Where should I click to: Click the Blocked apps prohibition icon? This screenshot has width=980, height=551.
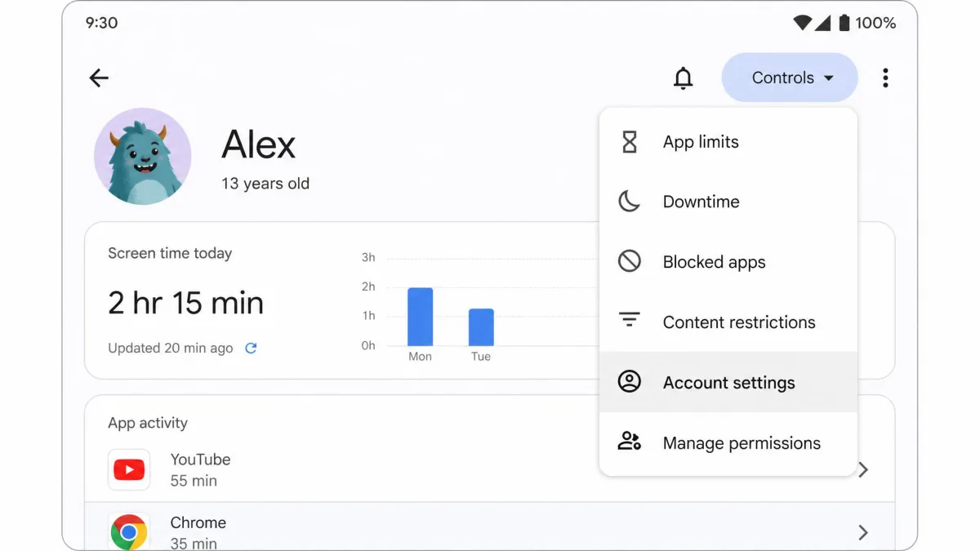tap(630, 262)
